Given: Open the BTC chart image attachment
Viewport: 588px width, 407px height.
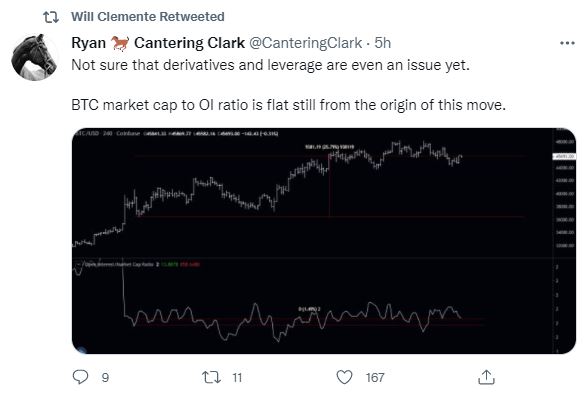Looking at the screenshot, I should [x=324, y=240].
